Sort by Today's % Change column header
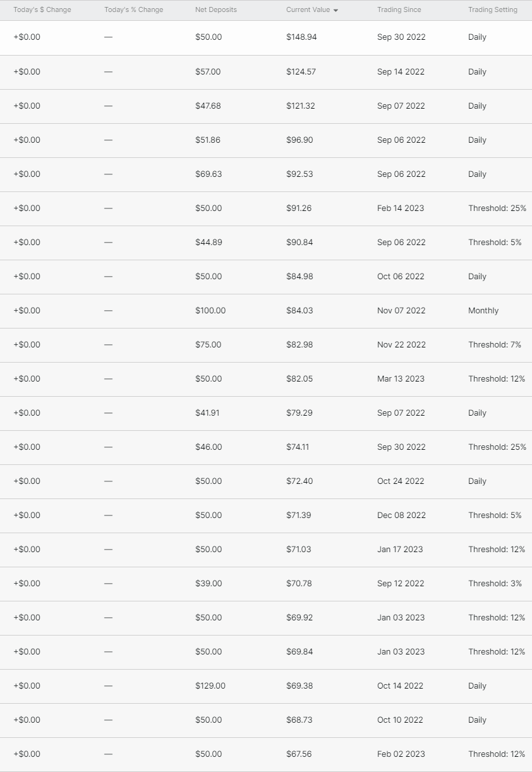 click(x=133, y=10)
